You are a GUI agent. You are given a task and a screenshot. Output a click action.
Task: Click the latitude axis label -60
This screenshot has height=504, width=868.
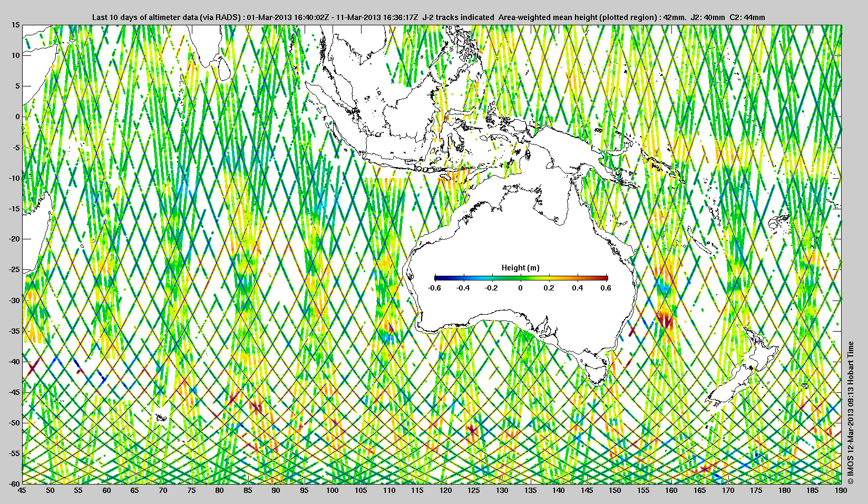tap(14, 484)
